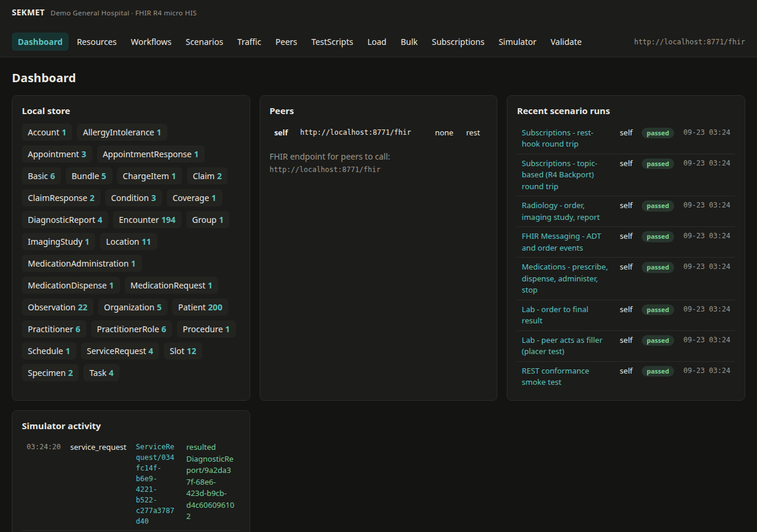Screen dimensions: 757x532
Task: Open the TestScripts tab
Action: click(x=332, y=42)
